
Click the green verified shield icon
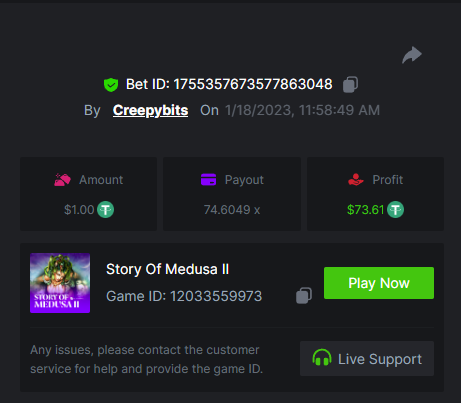coord(111,85)
